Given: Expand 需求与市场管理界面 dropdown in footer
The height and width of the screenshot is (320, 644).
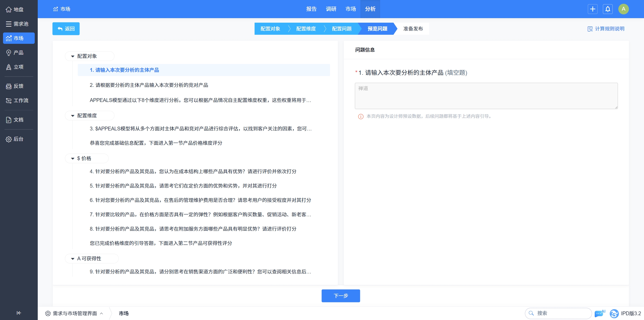Looking at the screenshot, I should [x=74, y=313].
